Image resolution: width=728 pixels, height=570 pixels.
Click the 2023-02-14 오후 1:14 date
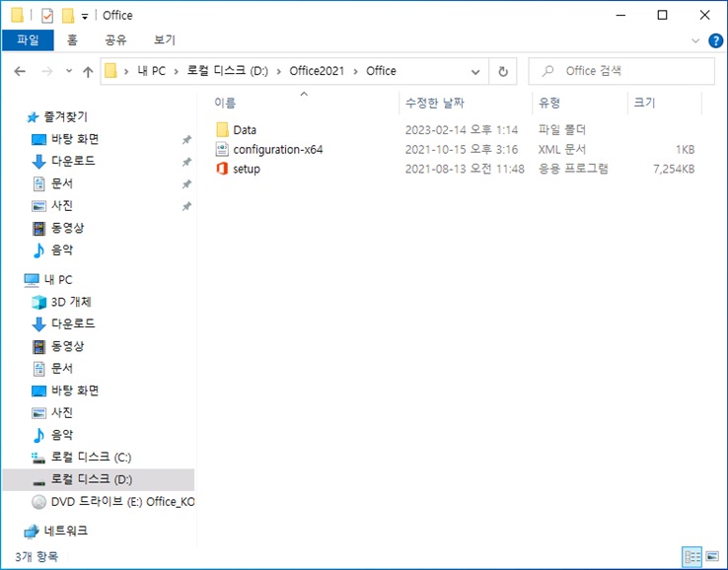461,130
